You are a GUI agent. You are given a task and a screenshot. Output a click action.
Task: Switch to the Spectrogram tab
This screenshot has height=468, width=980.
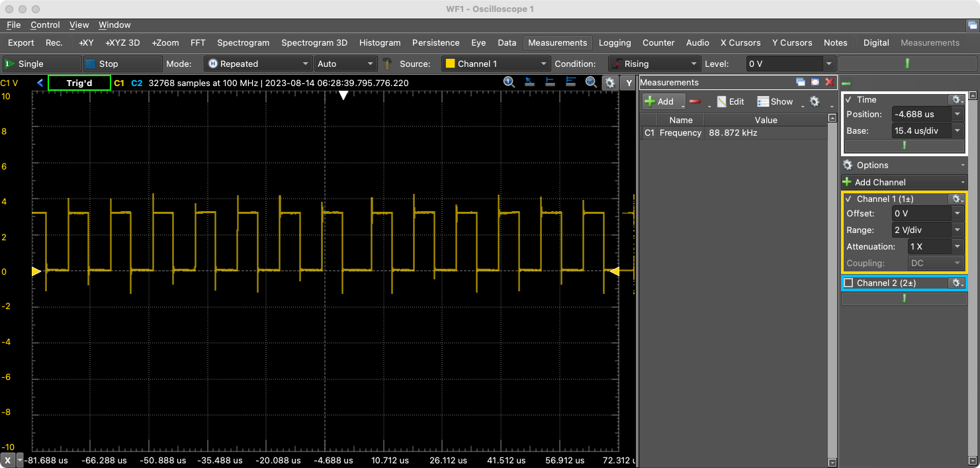coord(243,42)
